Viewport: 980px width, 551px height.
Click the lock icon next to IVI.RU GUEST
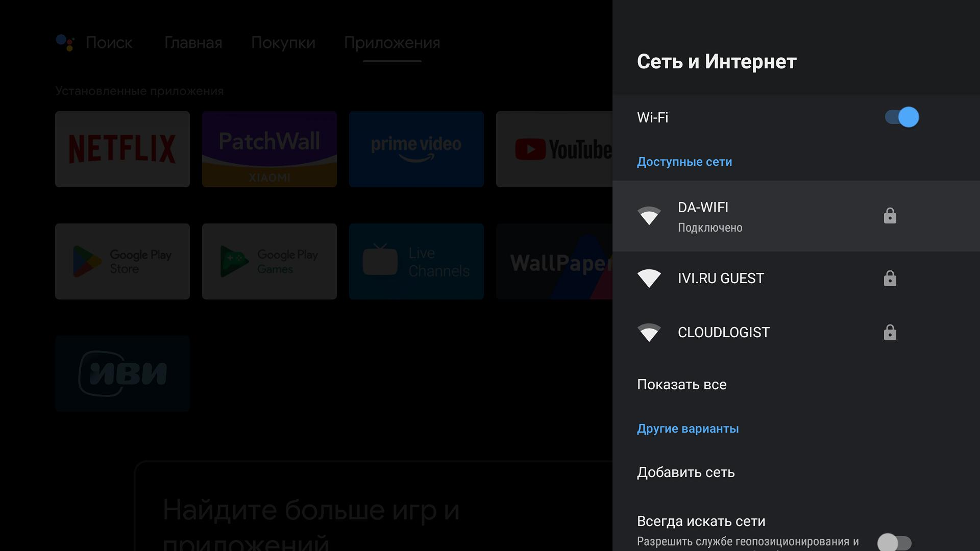(890, 278)
